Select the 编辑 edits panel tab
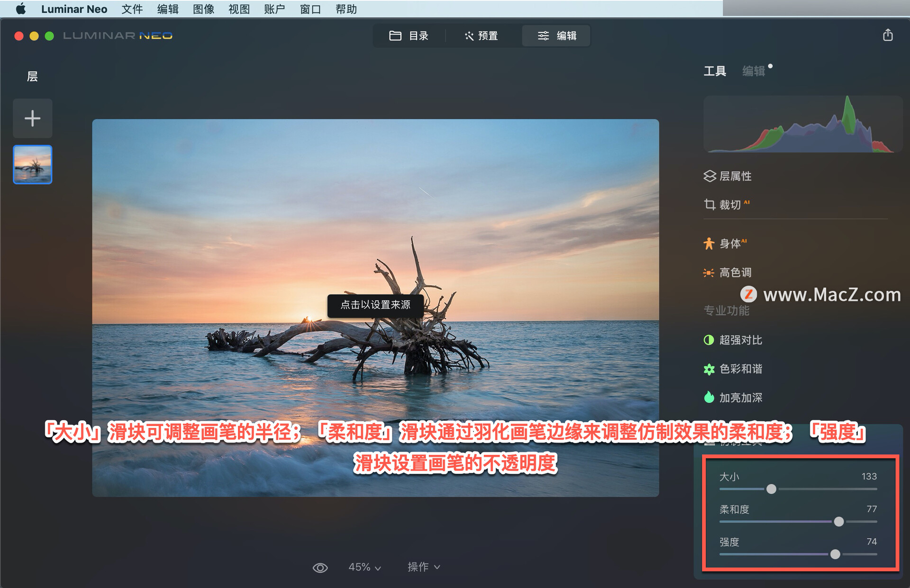This screenshot has width=910, height=588. [x=754, y=71]
